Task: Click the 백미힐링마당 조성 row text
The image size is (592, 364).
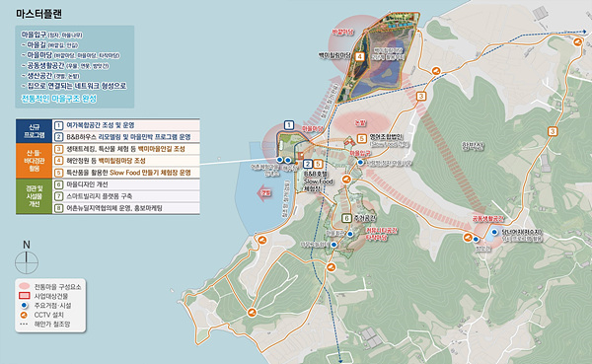Action: 122,161
